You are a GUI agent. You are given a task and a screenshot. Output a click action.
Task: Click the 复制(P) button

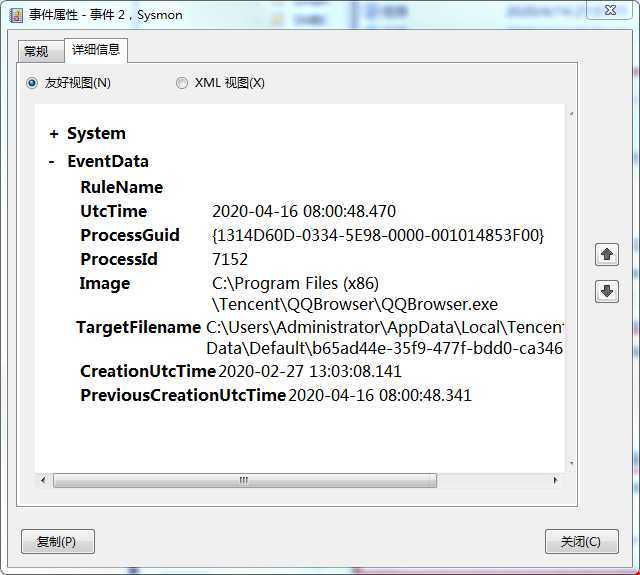58,542
